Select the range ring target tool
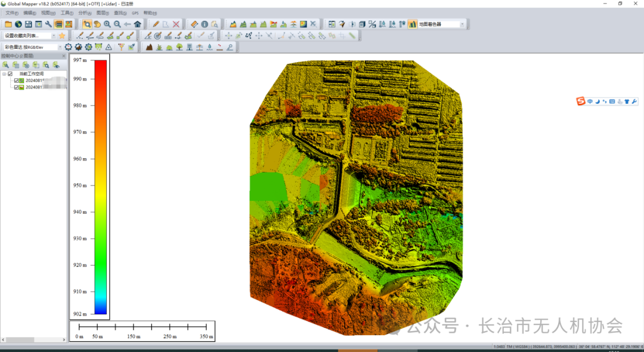 157,36
